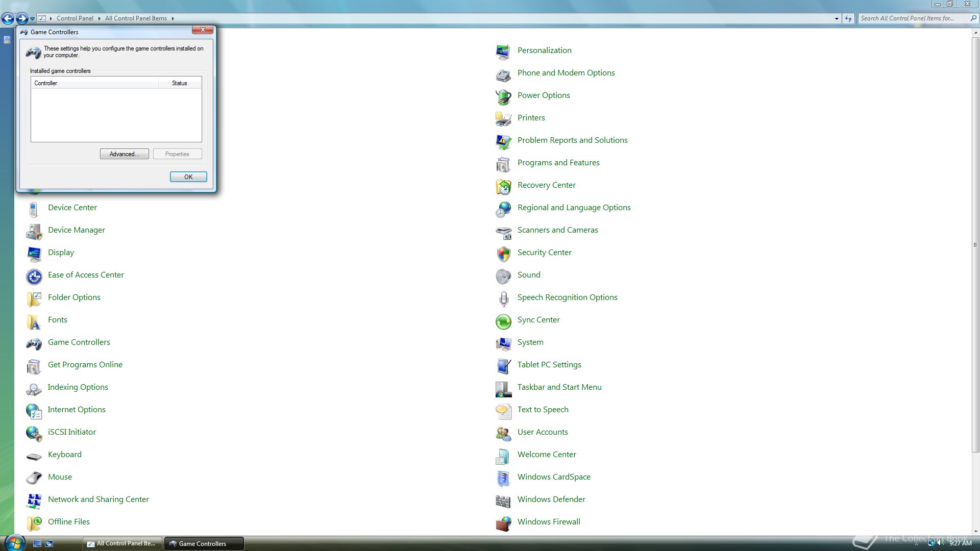
Task: Click Advanced button in Game Controllers dialog
Action: coord(124,154)
